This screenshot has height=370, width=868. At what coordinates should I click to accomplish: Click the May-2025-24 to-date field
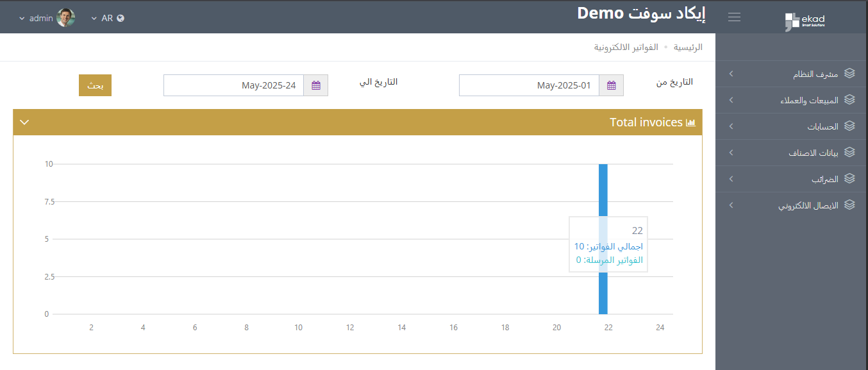click(x=233, y=85)
